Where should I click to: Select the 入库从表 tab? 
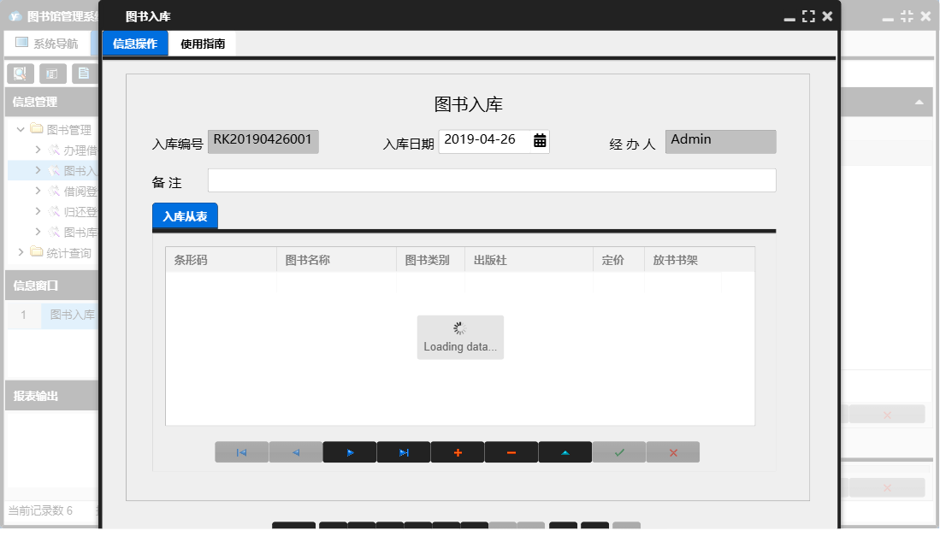pyautogui.click(x=185, y=215)
